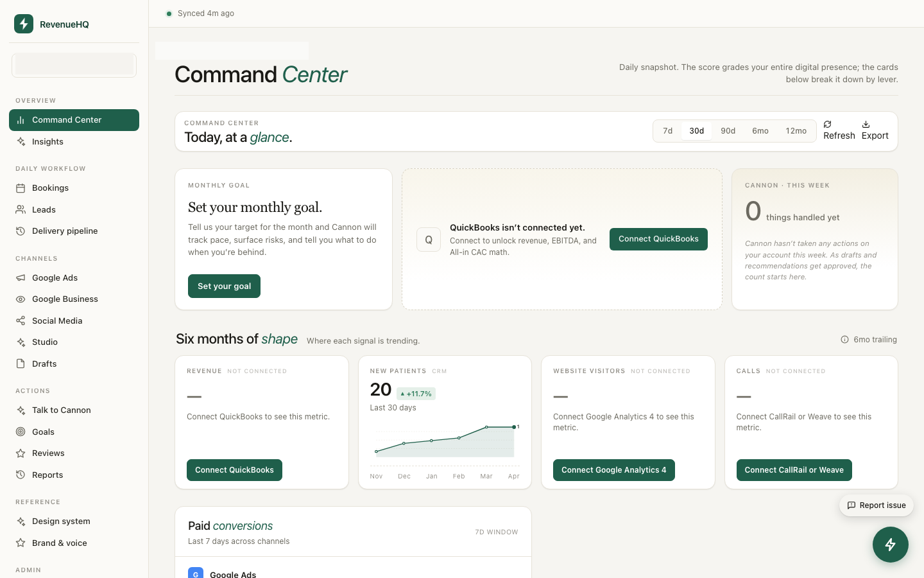Open Delivery pipeline in sidebar
Viewport: 924px width, 578px height.
74,231
